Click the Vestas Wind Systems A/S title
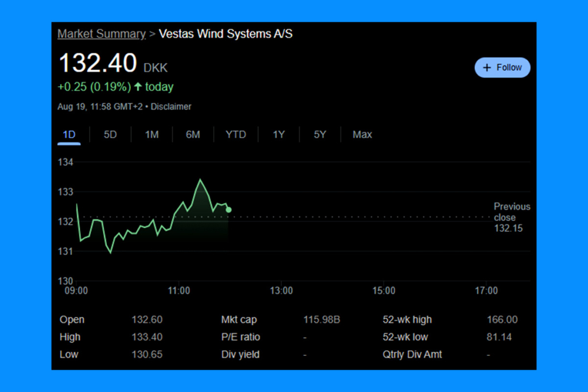The image size is (588, 392). click(226, 34)
